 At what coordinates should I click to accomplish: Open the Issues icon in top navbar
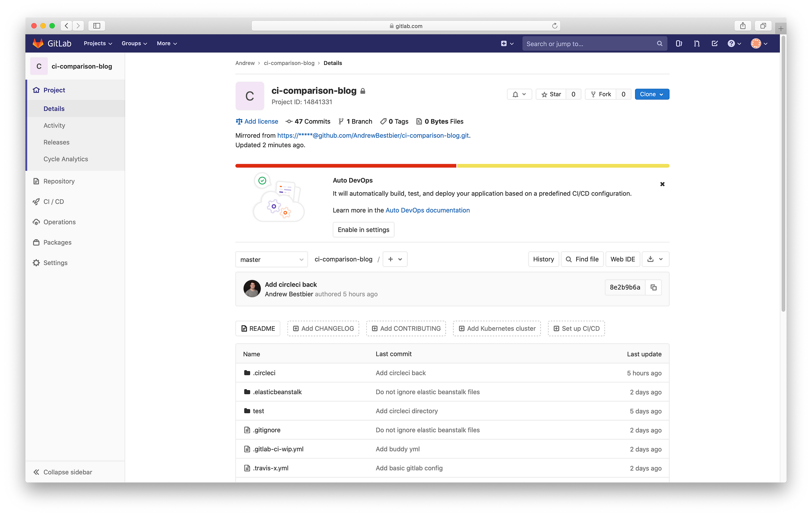[x=679, y=44]
